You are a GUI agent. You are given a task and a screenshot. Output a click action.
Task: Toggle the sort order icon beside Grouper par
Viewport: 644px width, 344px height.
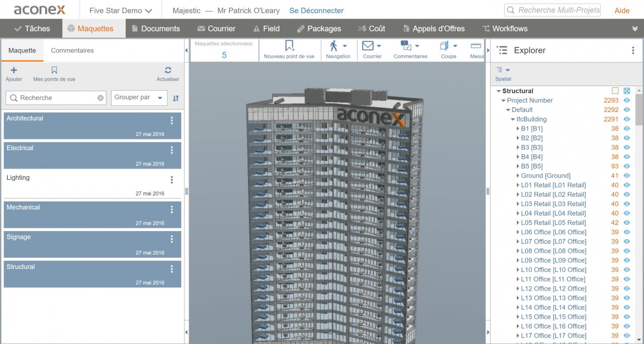[x=176, y=98]
